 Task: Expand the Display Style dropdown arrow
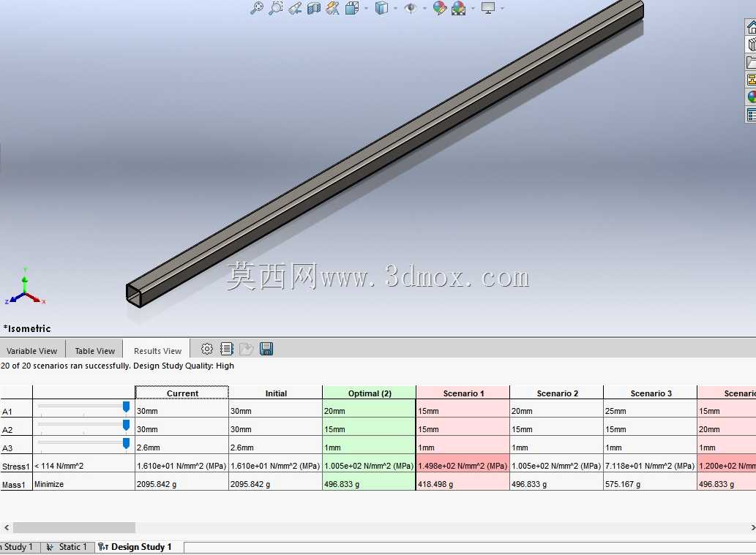(x=395, y=8)
